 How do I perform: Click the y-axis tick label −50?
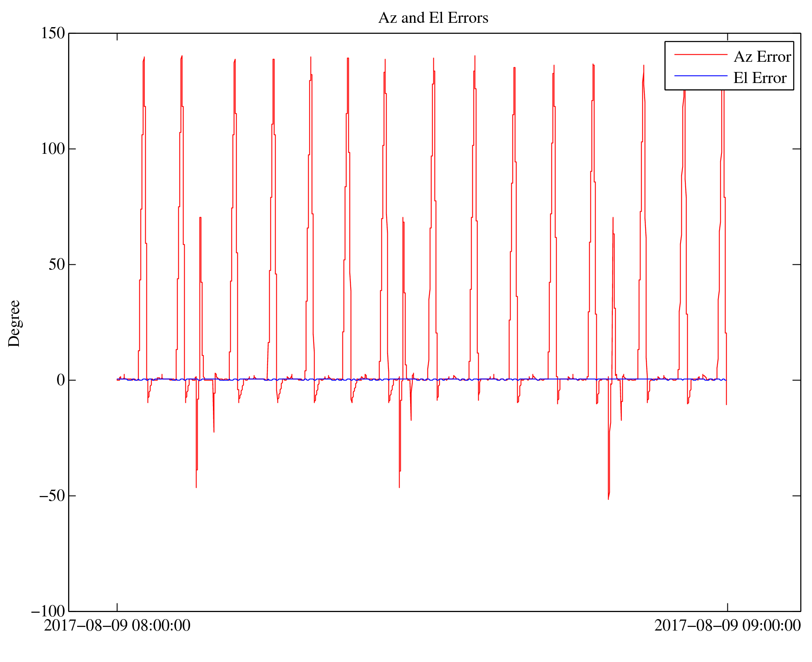coord(52,496)
